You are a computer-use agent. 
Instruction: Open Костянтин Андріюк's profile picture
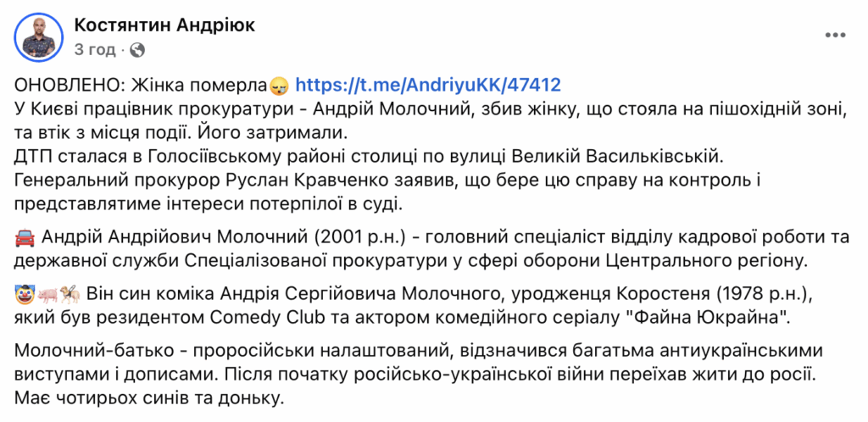(x=39, y=37)
